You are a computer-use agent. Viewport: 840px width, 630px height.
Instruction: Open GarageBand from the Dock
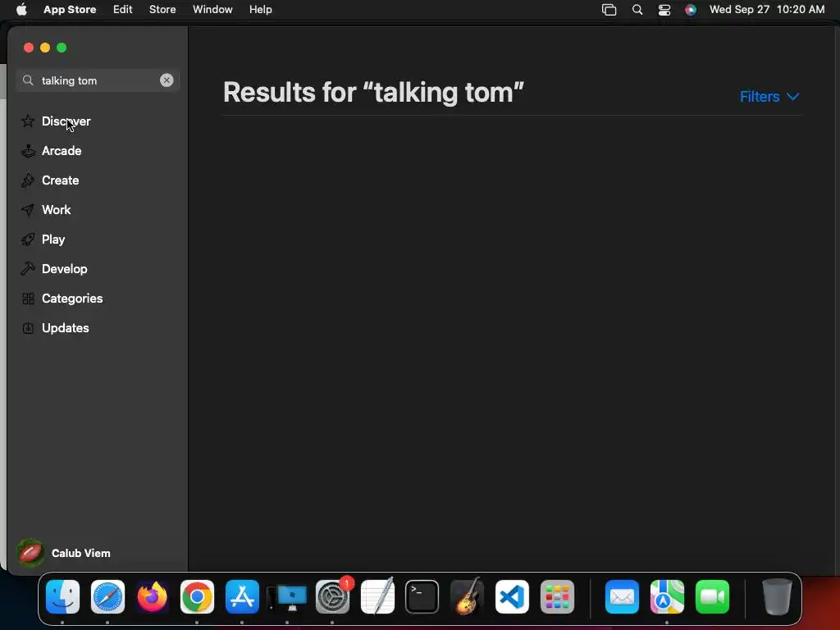coord(467,596)
